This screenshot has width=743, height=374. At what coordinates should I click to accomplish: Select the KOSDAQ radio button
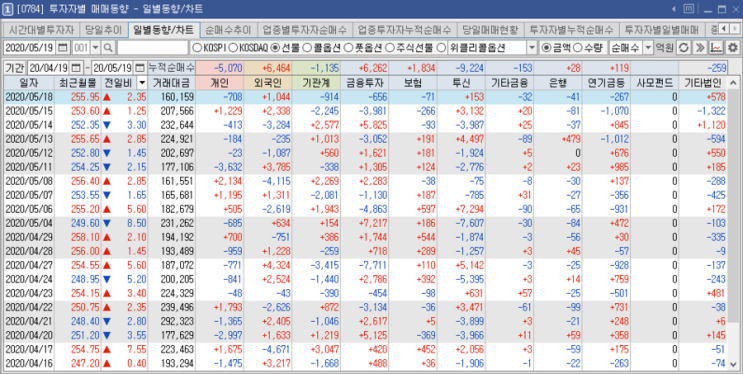click(233, 47)
